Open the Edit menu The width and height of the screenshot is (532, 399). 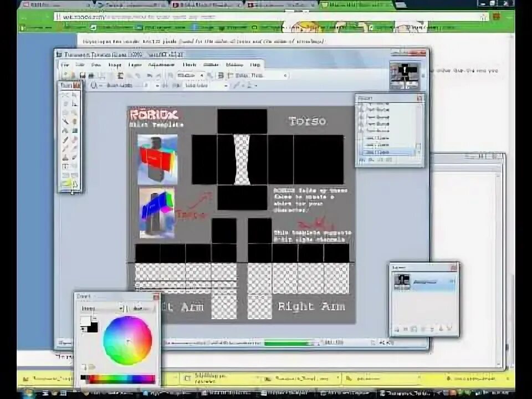(x=80, y=64)
